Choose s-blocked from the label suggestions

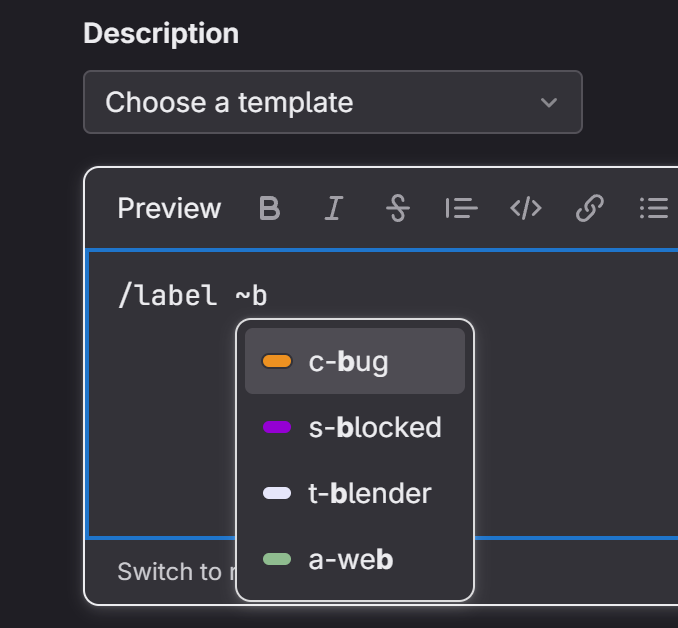[374, 427]
